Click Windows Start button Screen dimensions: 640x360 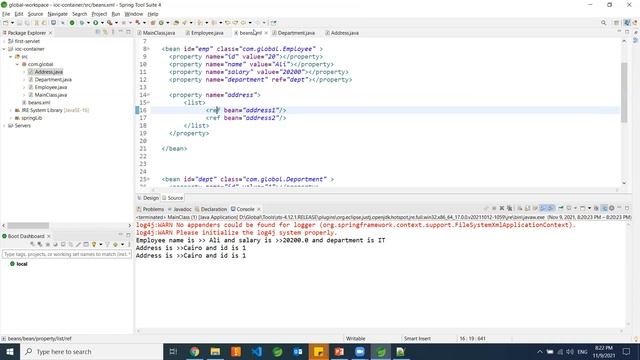10,351
